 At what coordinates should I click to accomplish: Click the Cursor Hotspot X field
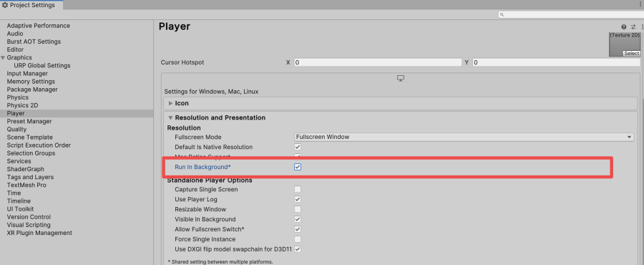[x=378, y=62]
